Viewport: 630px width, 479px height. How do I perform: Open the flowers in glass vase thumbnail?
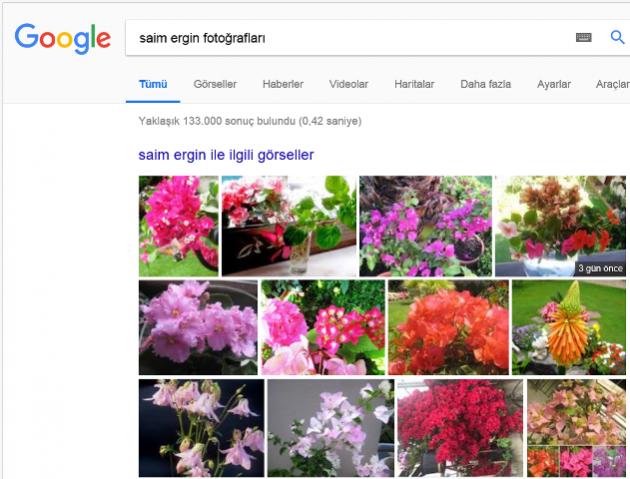click(289, 226)
